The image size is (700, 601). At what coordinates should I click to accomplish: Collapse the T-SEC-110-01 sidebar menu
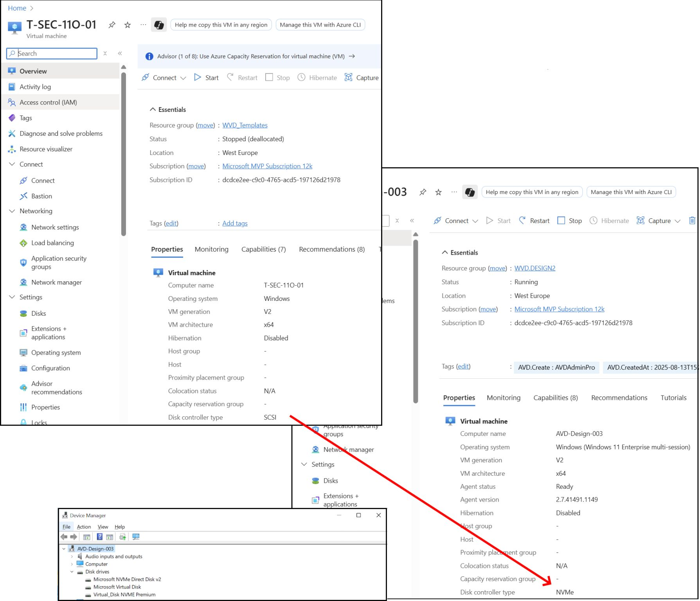(120, 54)
